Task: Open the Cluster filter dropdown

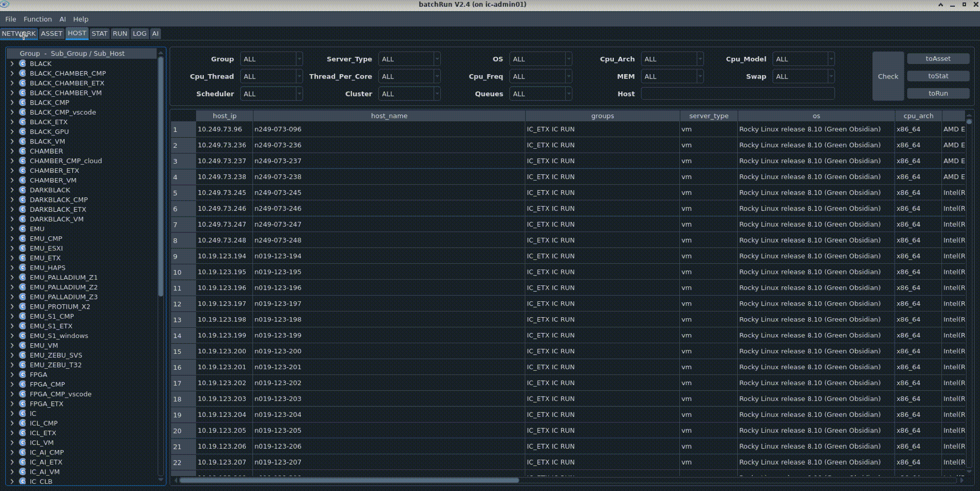Action: pyautogui.click(x=410, y=94)
